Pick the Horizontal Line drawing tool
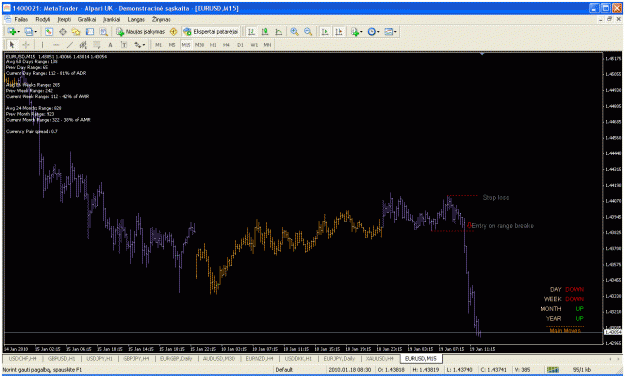This screenshot has height=376, width=625. [56, 45]
